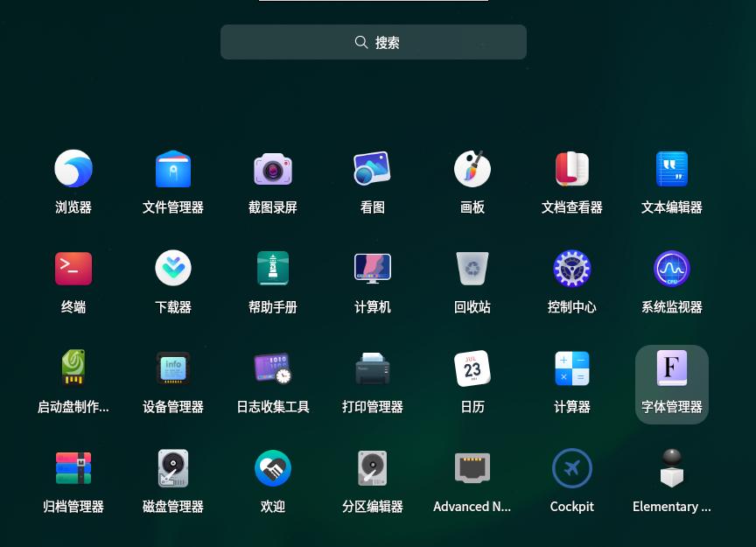The image size is (756, 547).
Task: Open 文档查看器 document viewer
Action: point(572,169)
